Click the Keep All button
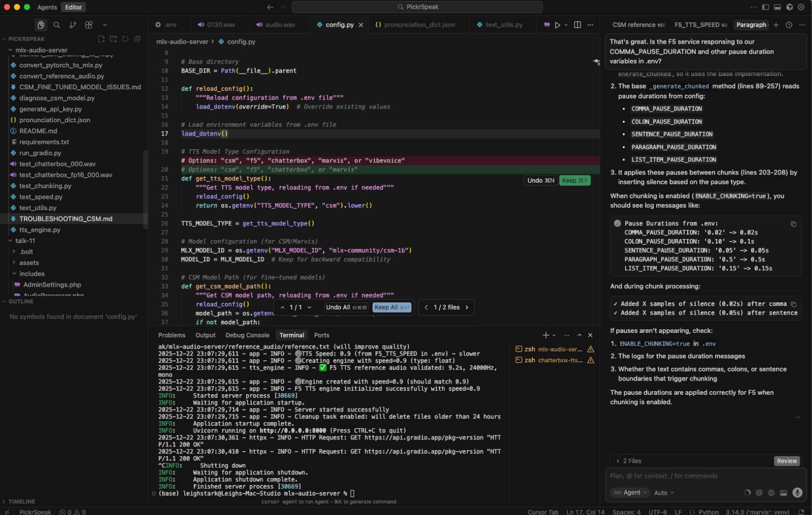 [391, 307]
